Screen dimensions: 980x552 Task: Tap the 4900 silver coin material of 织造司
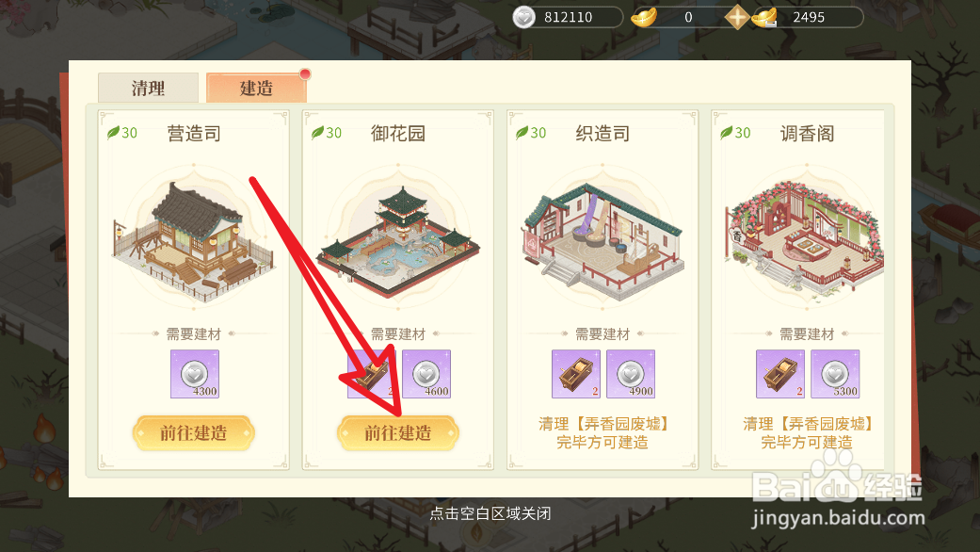pos(631,374)
